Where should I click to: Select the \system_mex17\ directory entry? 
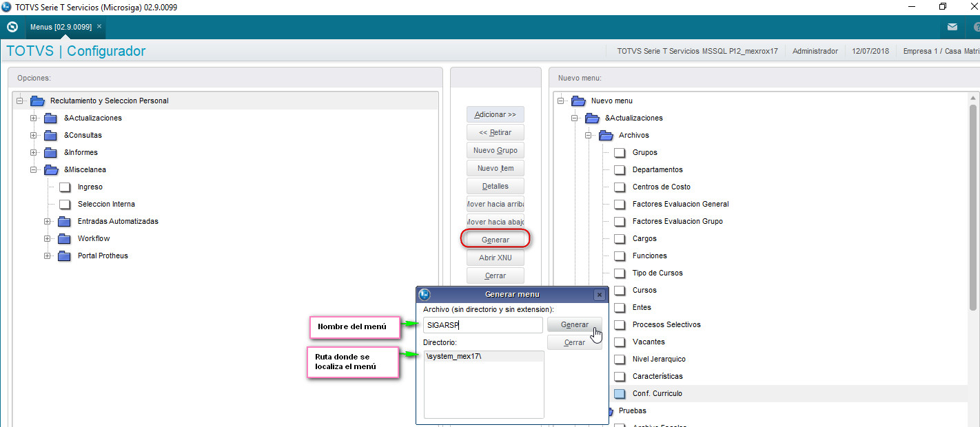tap(484, 356)
